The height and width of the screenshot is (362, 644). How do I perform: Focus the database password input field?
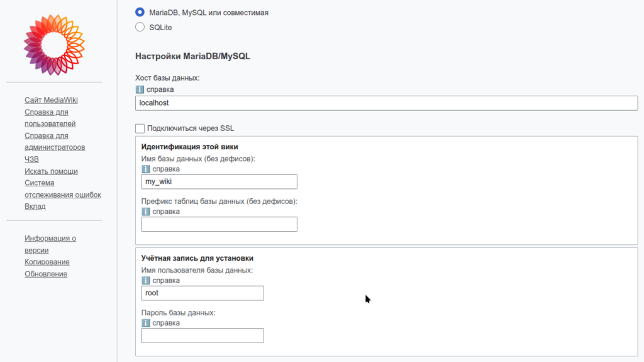pyautogui.click(x=202, y=336)
